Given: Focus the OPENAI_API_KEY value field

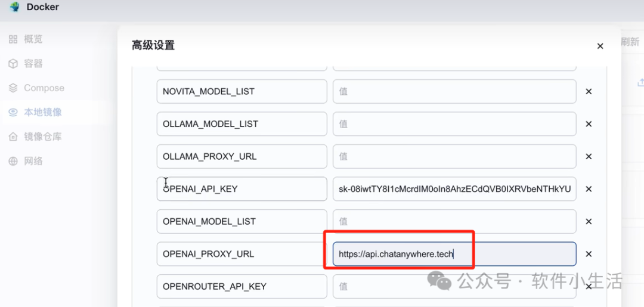Looking at the screenshot, I should 454,189.
